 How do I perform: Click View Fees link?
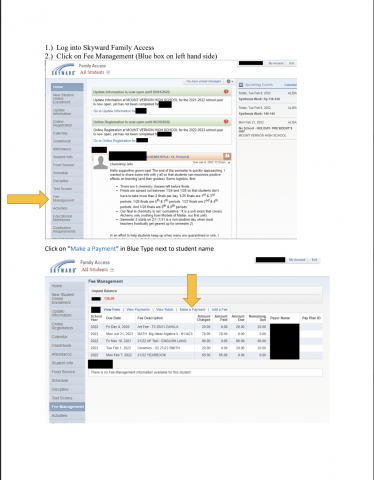(x=112, y=310)
